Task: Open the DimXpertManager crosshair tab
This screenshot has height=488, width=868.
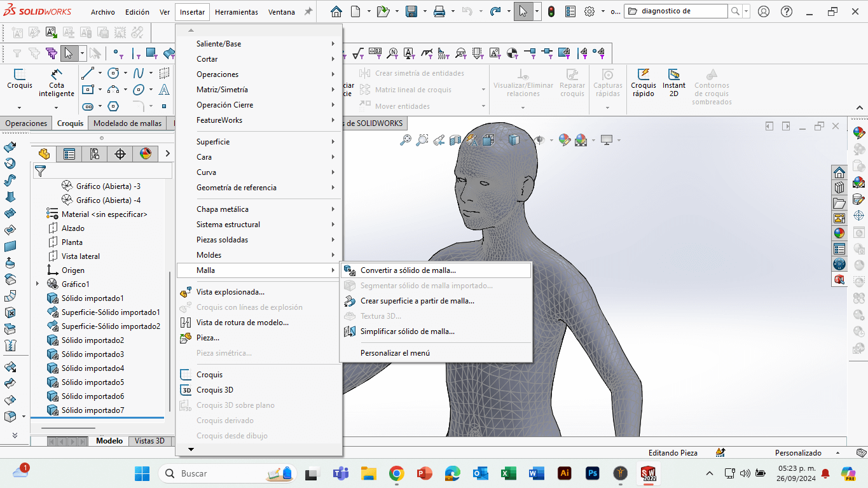Action: [x=120, y=153]
